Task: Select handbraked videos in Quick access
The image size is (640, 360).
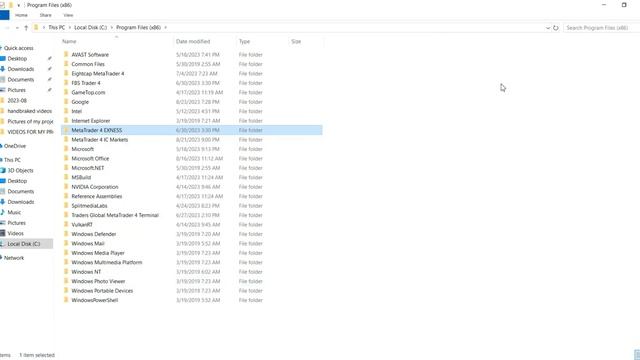Action: (29, 111)
